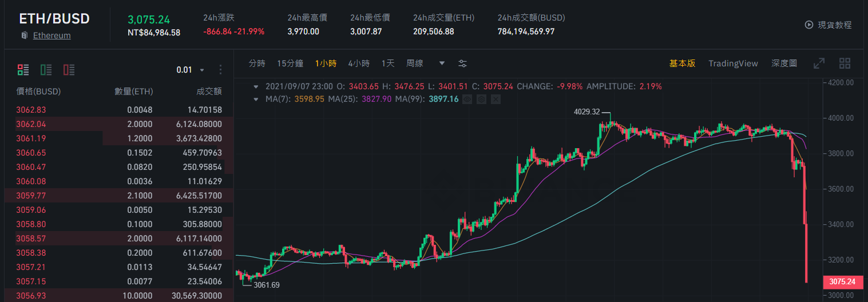Switch chart to TradingView mode
868x302 pixels.
(733, 63)
